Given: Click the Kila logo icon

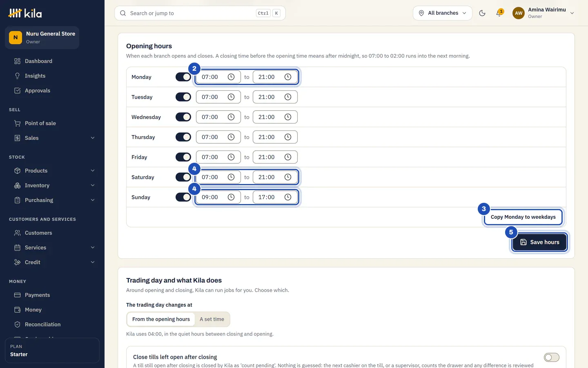Looking at the screenshot, I should click(x=15, y=13).
